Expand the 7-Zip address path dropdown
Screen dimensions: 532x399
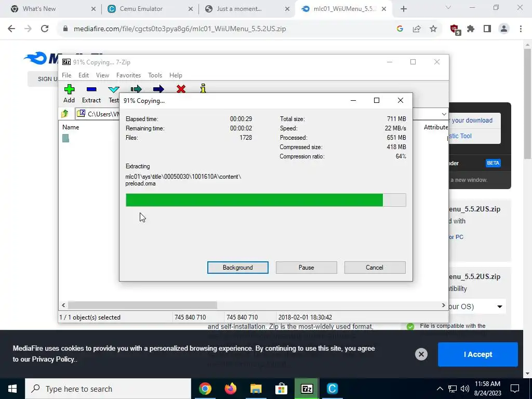pyautogui.click(x=444, y=114)
